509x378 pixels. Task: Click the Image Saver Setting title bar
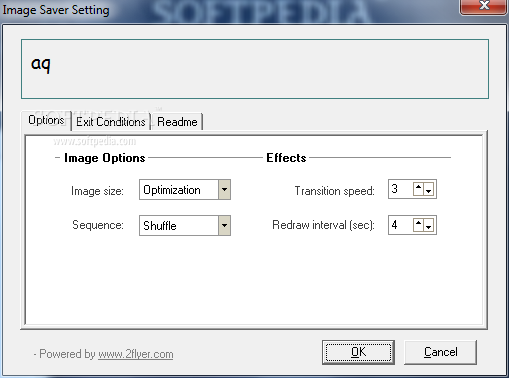click(230, 10)
